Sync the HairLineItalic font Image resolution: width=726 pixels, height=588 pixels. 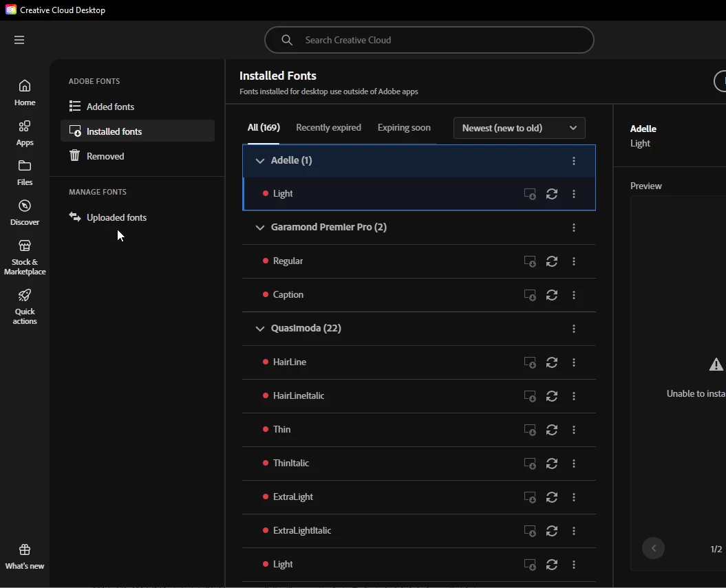pos(551,396)
